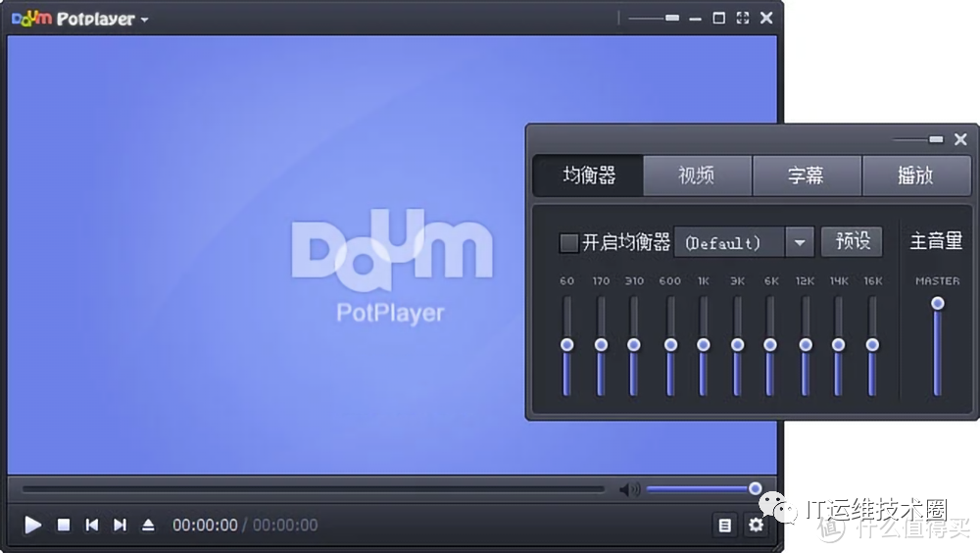Switch to the 字幕 tab
Viewport: 980px width, 553px height.
807,176
